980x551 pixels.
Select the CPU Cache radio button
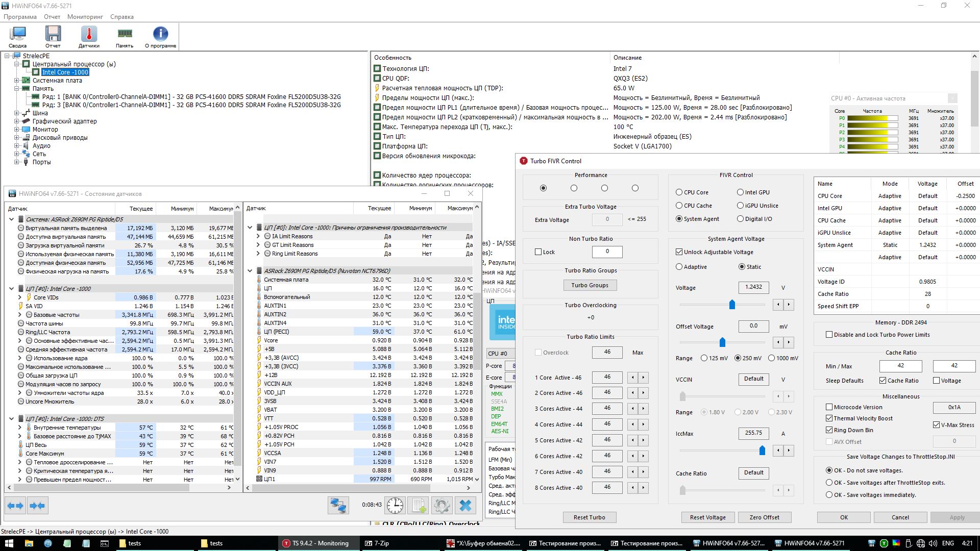pos(679,206)
